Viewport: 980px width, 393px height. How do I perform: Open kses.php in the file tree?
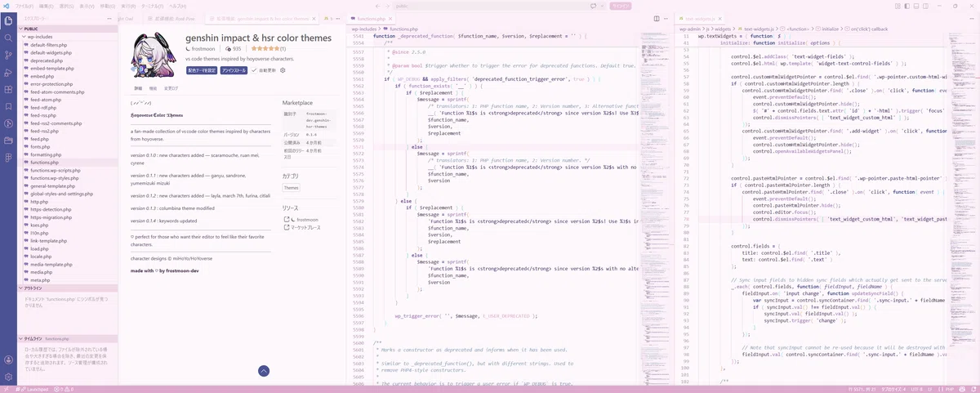[39, 225]
